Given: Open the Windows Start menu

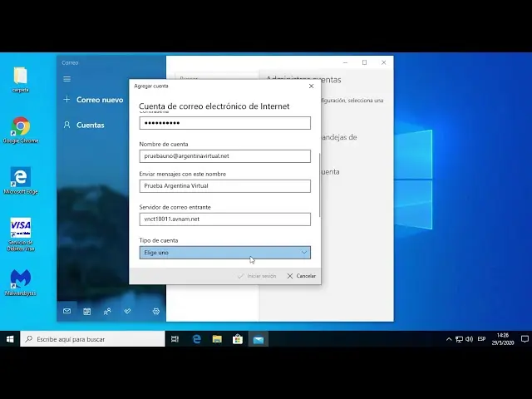Looking at the screenshot, I should click(x=10, y=339).
